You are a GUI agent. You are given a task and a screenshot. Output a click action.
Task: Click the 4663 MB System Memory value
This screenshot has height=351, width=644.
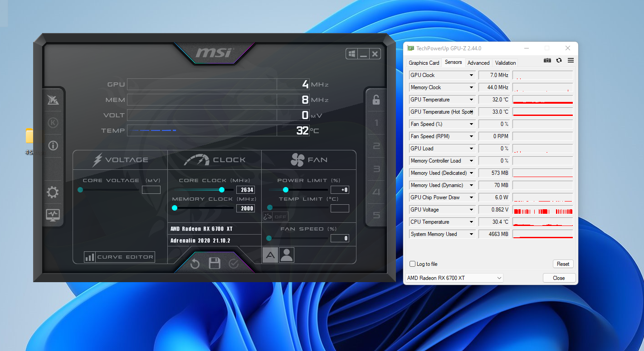pos(494,234)
